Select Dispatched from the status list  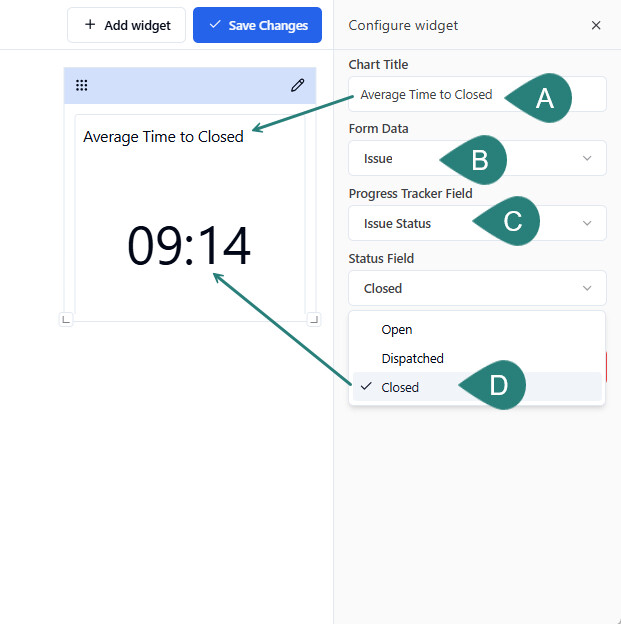click(477, 358)
